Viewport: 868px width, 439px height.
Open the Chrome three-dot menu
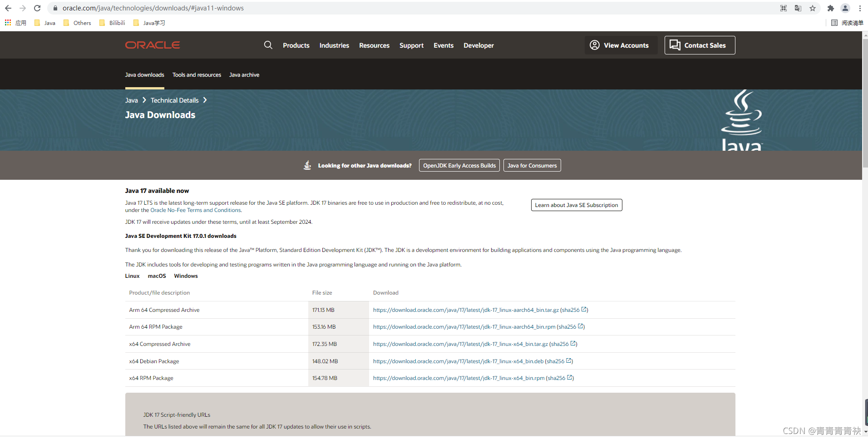coord(860,8)
